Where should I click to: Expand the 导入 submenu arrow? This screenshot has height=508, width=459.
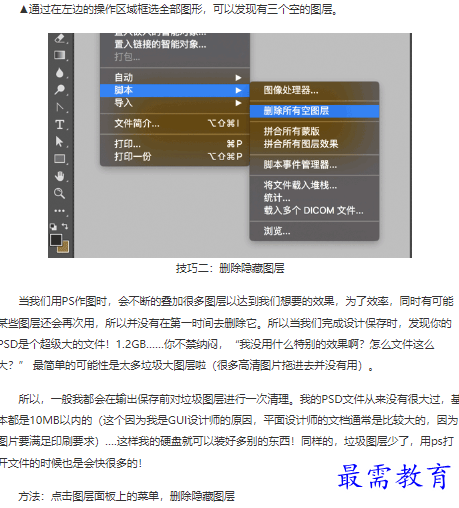click(238, 103)
